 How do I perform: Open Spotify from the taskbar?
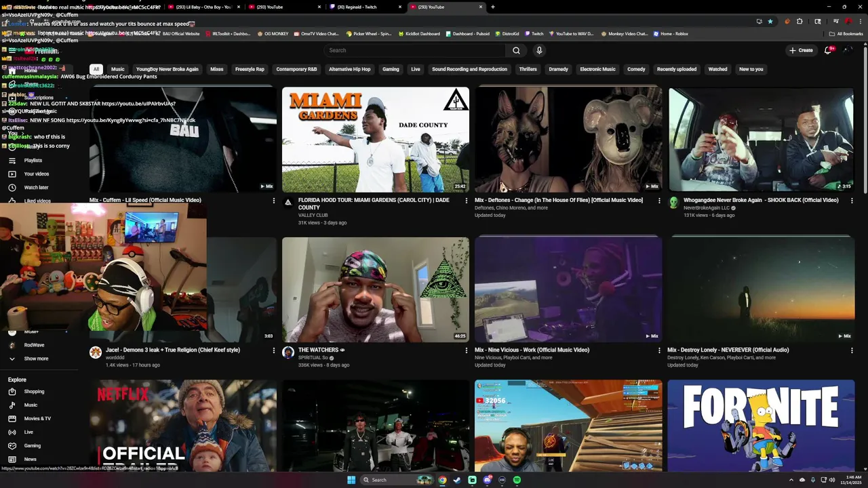pyautogui.click(x=517, y=480)
